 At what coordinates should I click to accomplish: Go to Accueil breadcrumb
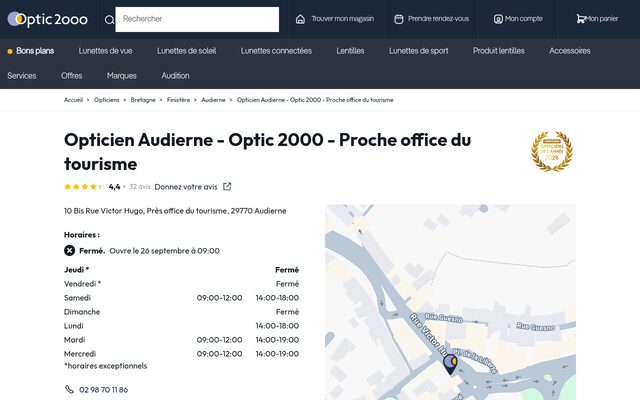point(73,100)
